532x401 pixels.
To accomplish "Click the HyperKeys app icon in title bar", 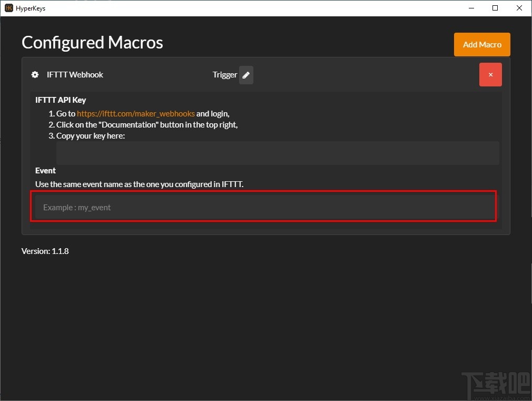I will pos(8,8).
